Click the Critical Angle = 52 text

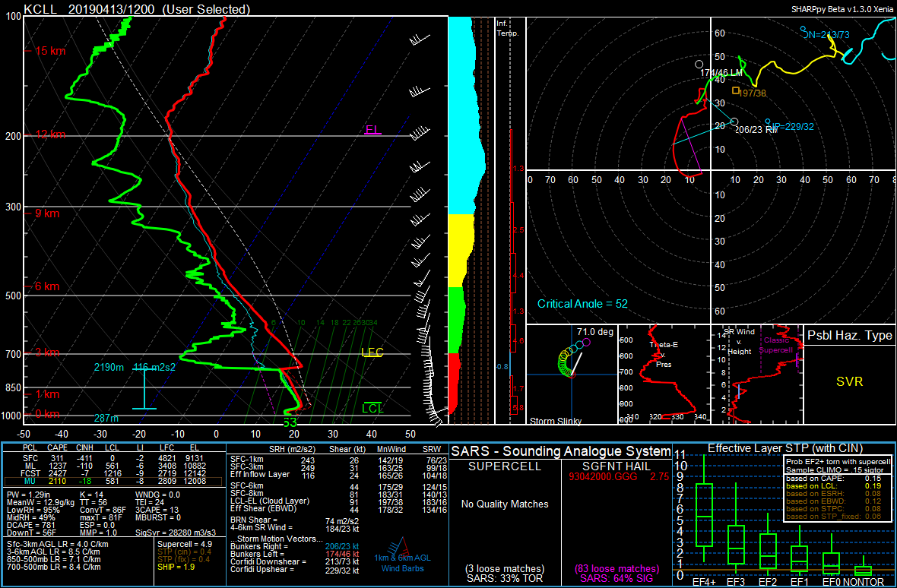click(x=582, y=303)
